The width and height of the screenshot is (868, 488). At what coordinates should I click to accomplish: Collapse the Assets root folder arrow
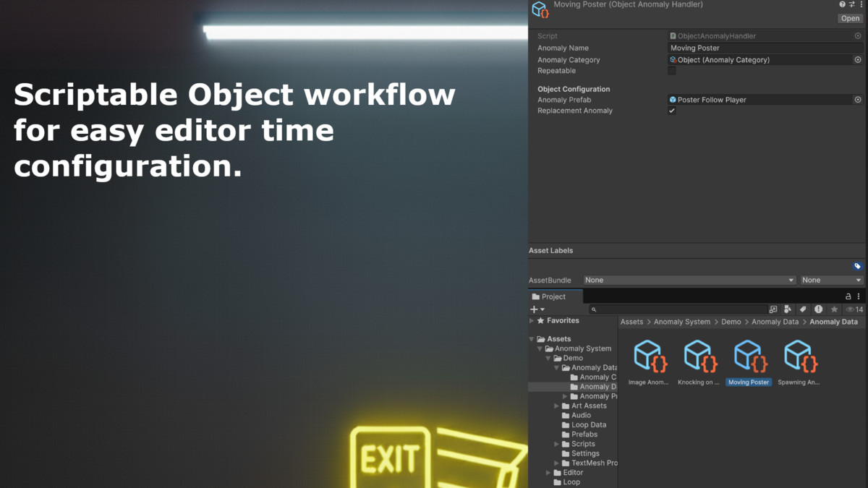[x=532, y=339]
